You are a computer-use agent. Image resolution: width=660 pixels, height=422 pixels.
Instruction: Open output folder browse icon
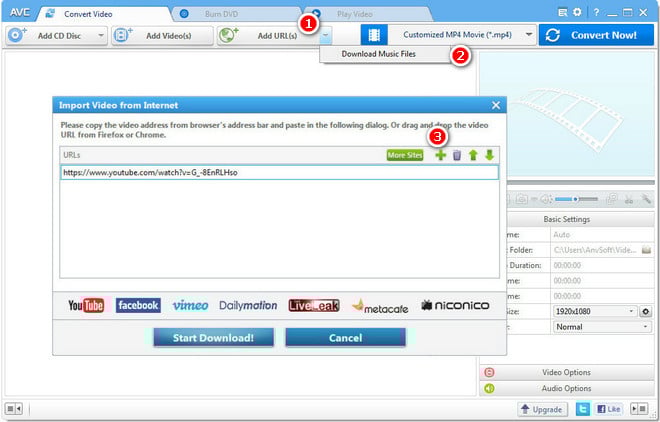(x=647, y=250)
